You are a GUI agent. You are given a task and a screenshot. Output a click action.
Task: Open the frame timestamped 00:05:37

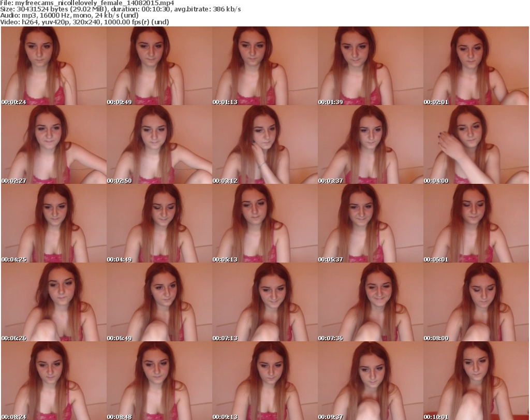(x=370, y=224)
